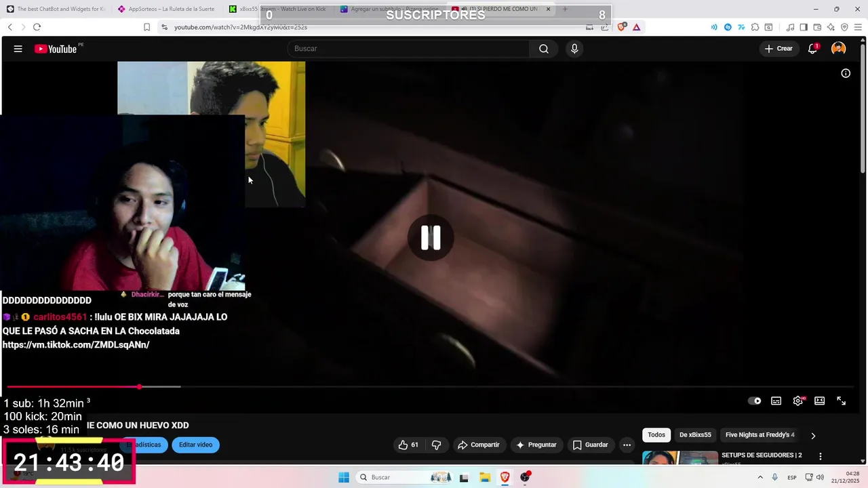868x488 pixels.
Task: Open the music playlist toolbar icon
Action: click(790, 27)
